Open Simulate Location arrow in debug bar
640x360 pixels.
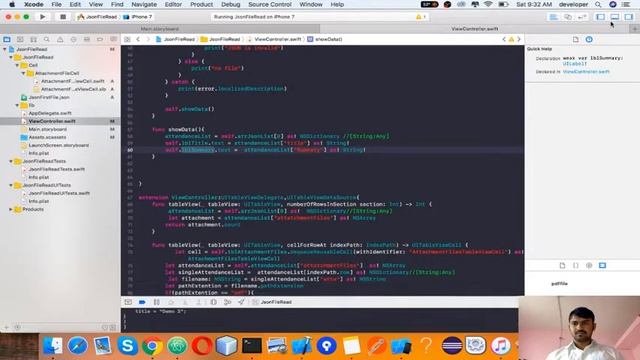pos(241,302)
